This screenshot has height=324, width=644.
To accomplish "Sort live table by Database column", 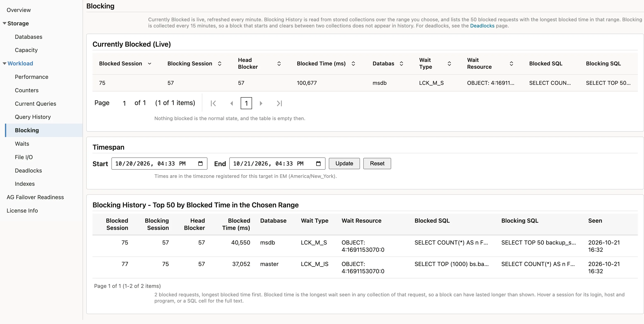I will coord(401,64).
